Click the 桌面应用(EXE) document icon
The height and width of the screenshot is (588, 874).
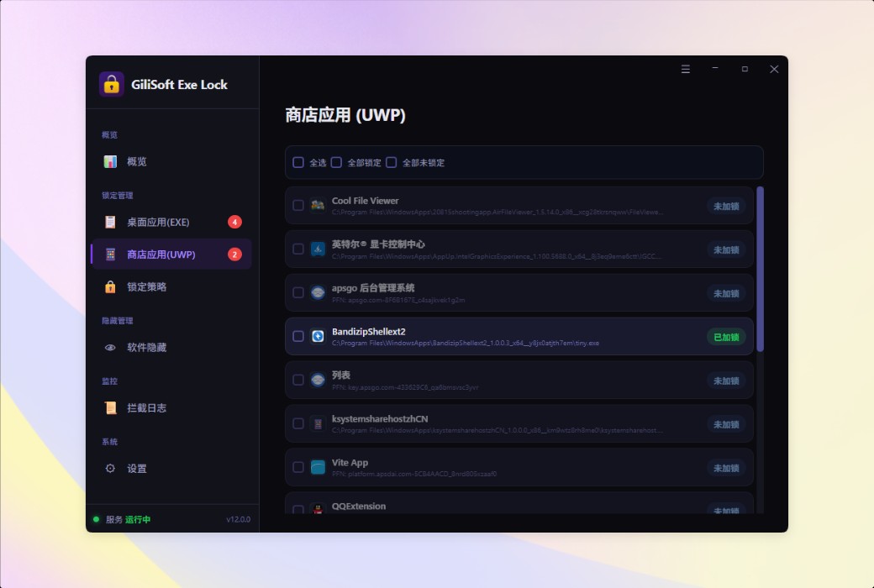click(110, 222)
